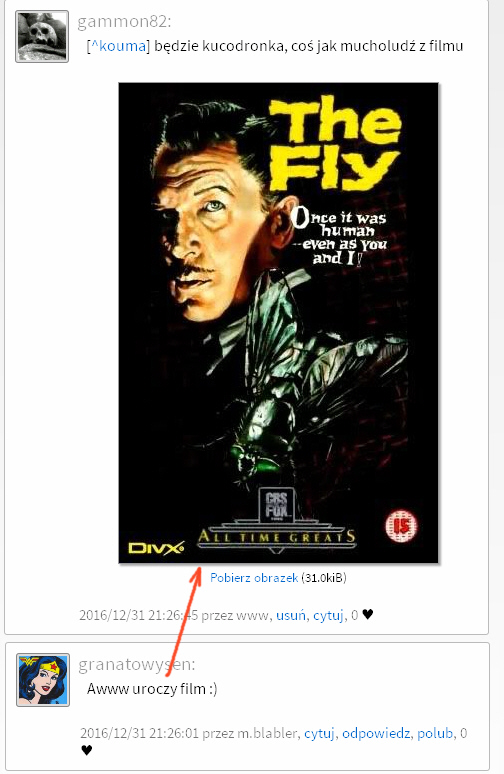Open the ^kouma user mention link
The image size is (504, 774).
point(118,46)
